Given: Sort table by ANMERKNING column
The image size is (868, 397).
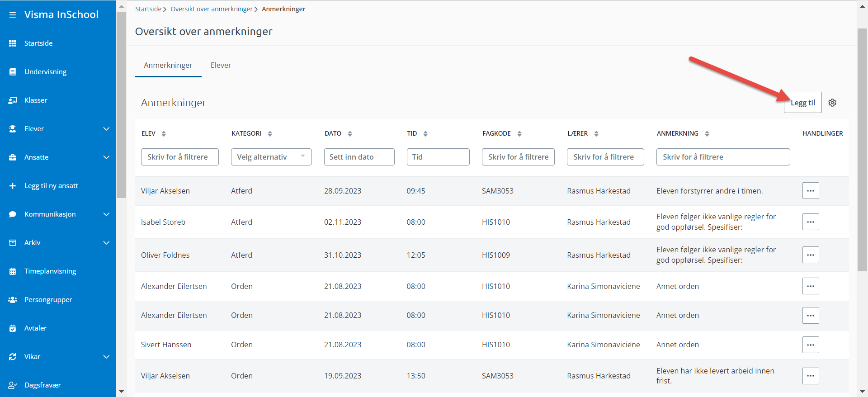Looking at the screenshot, I should (707, 134).
